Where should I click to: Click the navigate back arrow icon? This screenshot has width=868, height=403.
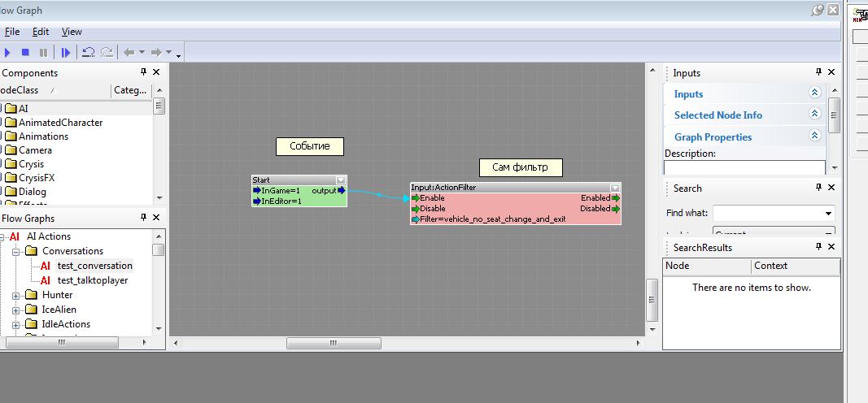point(129,53)
